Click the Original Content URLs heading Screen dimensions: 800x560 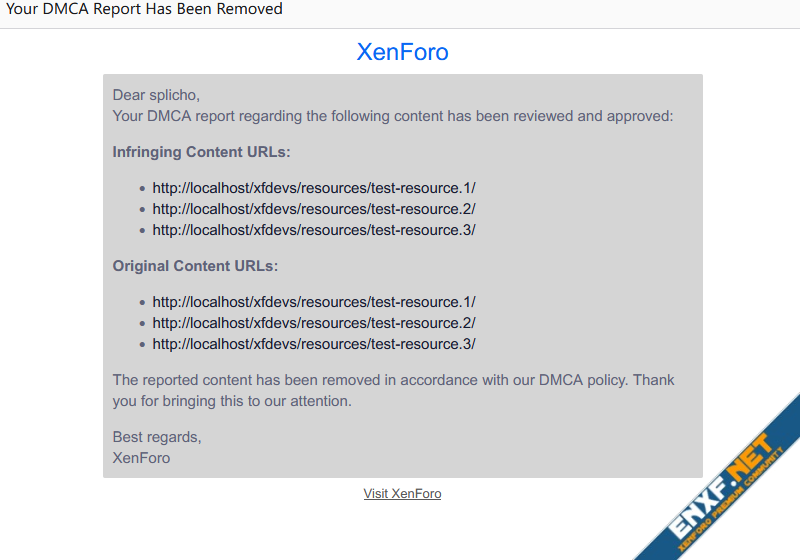[x=195, y=266]
